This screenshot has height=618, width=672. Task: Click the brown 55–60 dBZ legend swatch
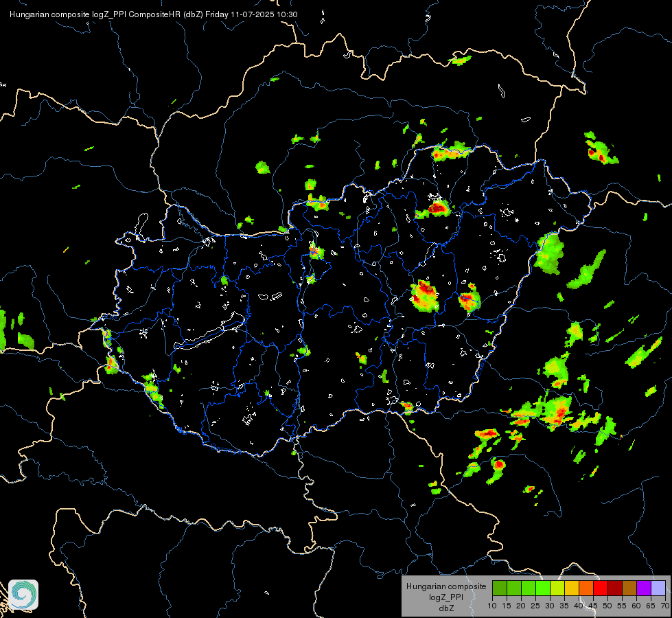(x=629, y=588)
